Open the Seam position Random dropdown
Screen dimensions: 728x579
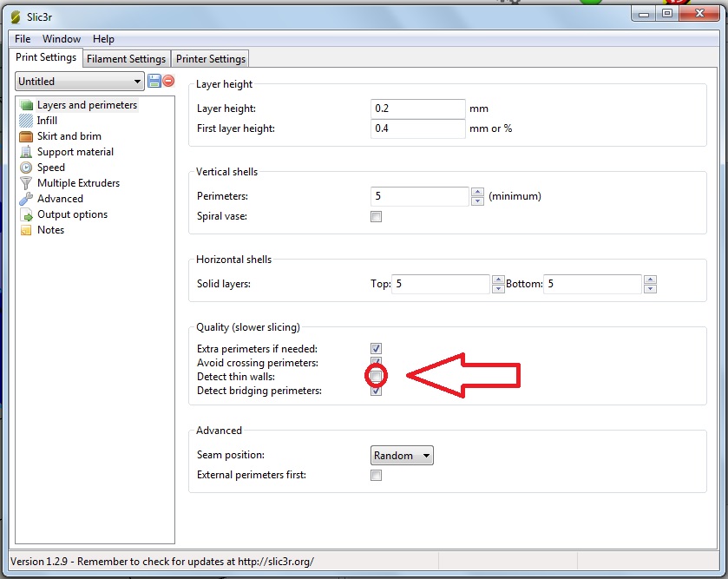point(402,456)
